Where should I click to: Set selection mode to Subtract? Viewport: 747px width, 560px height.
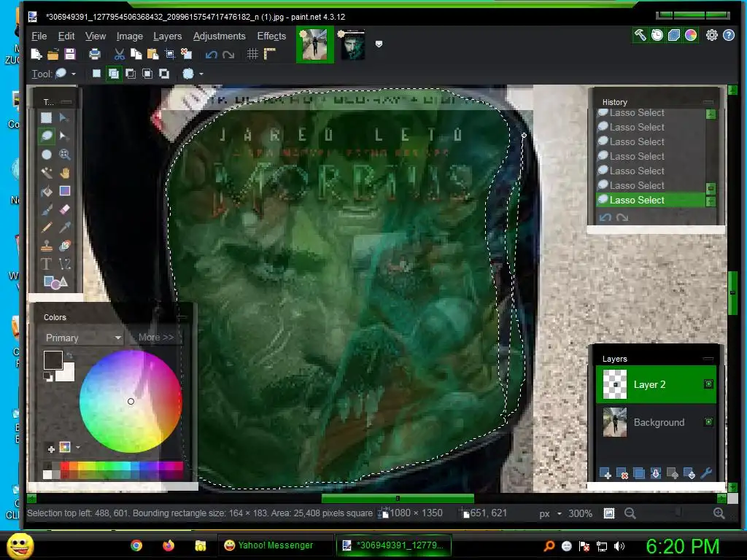[x=130, y=74]
